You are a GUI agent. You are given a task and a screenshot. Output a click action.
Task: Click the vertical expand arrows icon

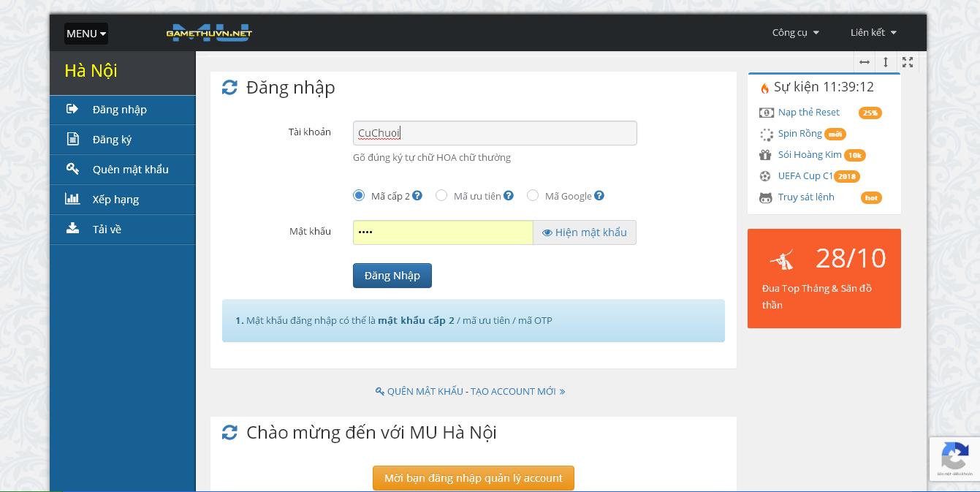point(886,62)
